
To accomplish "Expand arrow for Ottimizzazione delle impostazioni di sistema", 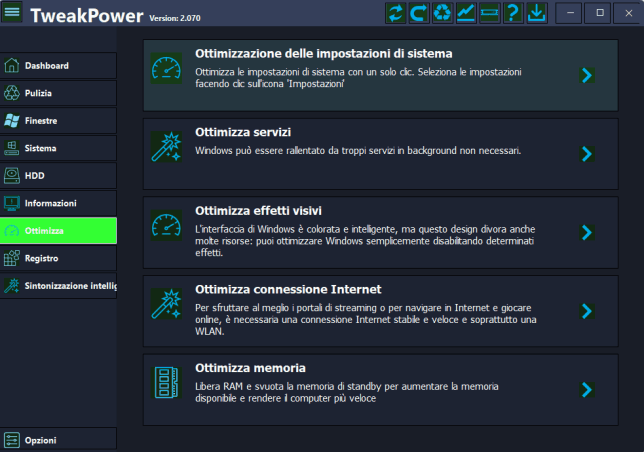I will tap(587, 75).
